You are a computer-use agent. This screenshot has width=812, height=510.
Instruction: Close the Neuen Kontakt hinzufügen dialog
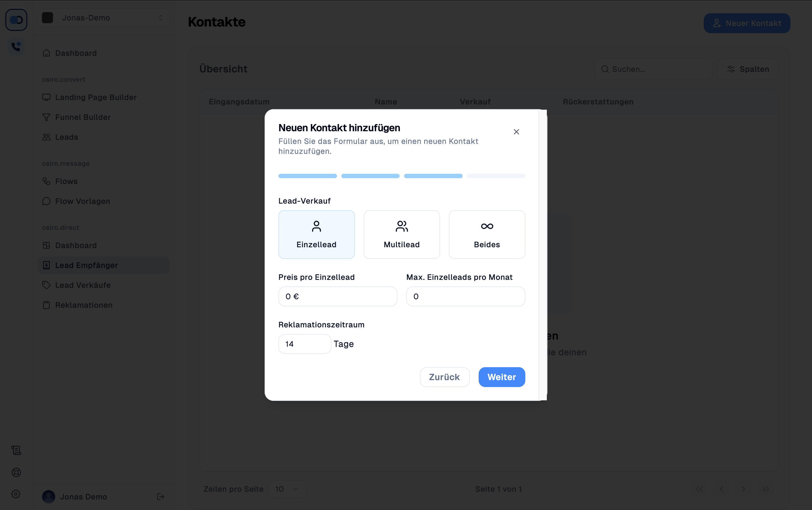coord(516,132)
